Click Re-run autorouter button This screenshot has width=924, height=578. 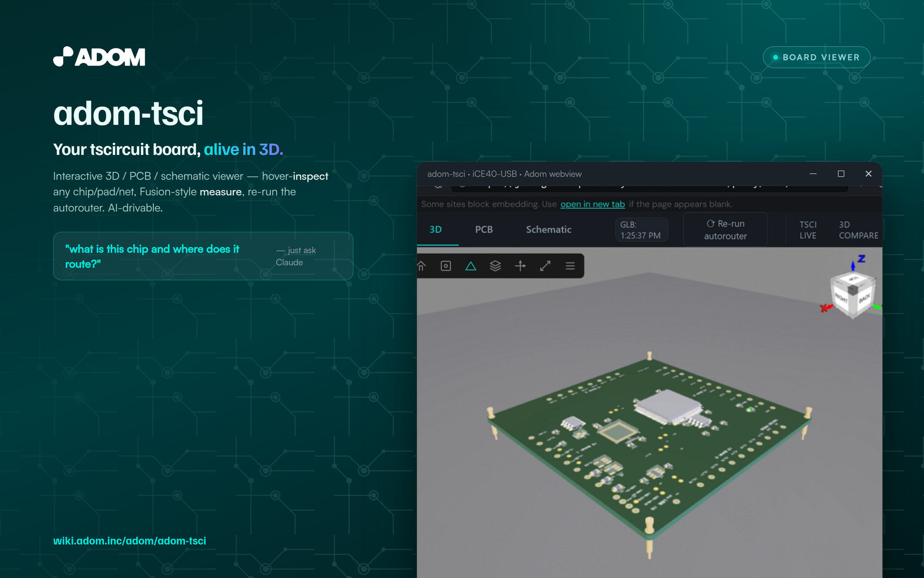click(x=725, y=230)
